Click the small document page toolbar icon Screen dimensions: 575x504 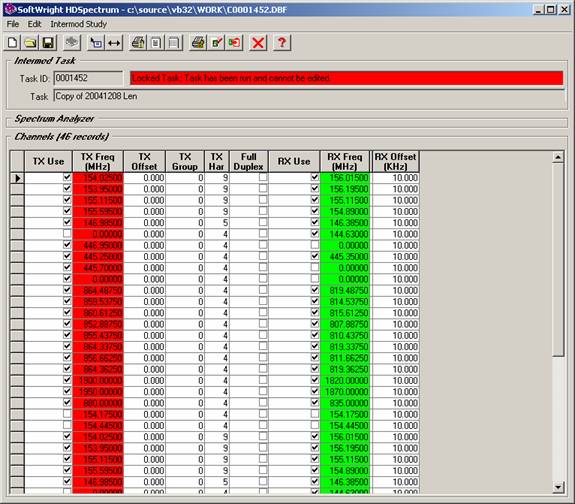tap(156, 43)
